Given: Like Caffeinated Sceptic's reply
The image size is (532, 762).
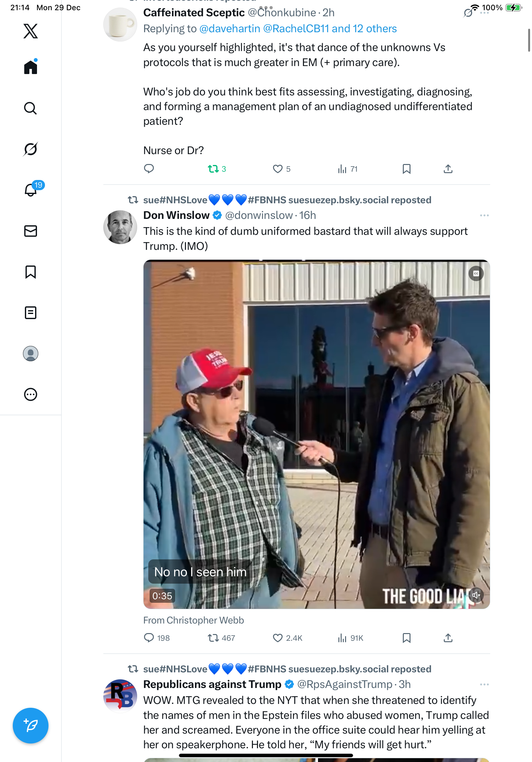Looking at the screenshot, I should point(277,169).
